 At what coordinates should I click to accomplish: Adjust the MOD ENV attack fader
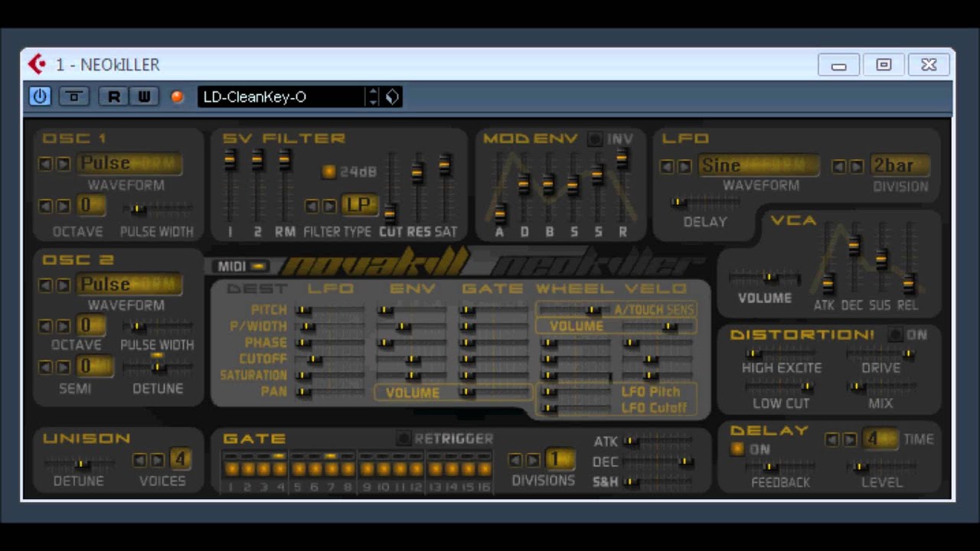[500, 214]
